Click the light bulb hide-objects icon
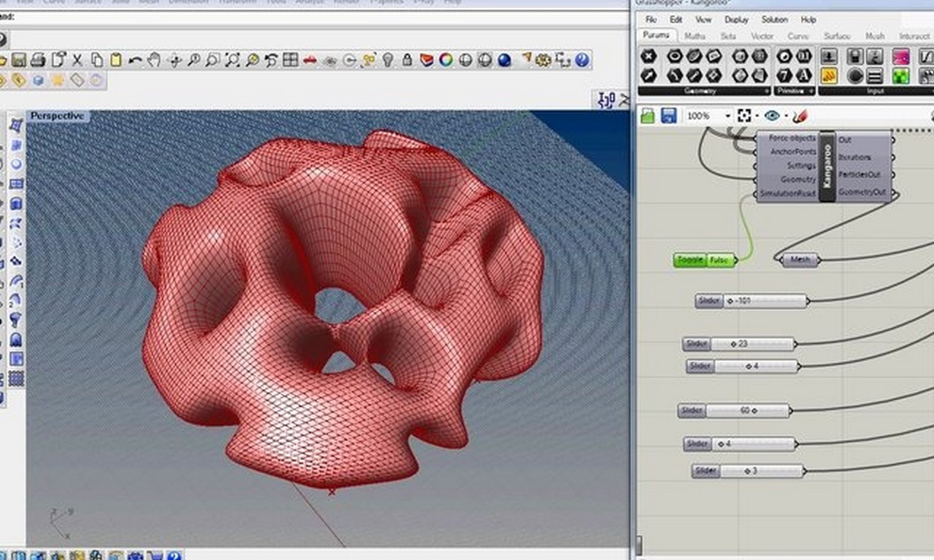The width and height of the screenshot is (934, 560). [x=388, y=60]
